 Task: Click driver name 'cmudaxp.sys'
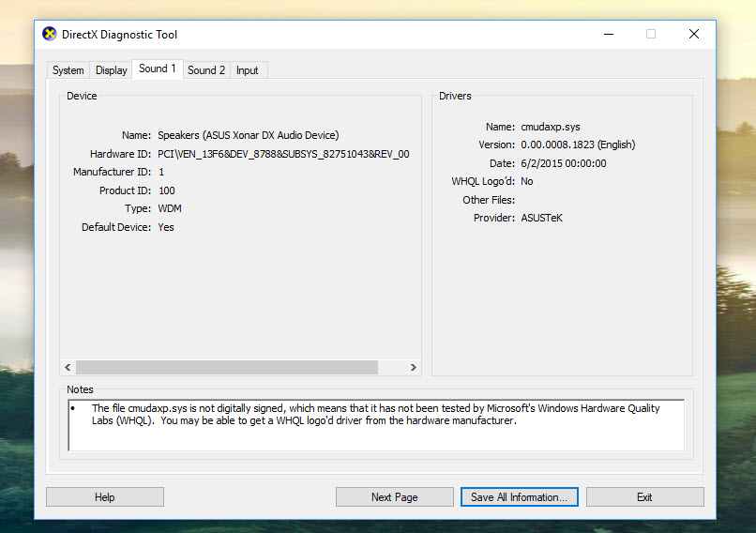coord(551,127)
